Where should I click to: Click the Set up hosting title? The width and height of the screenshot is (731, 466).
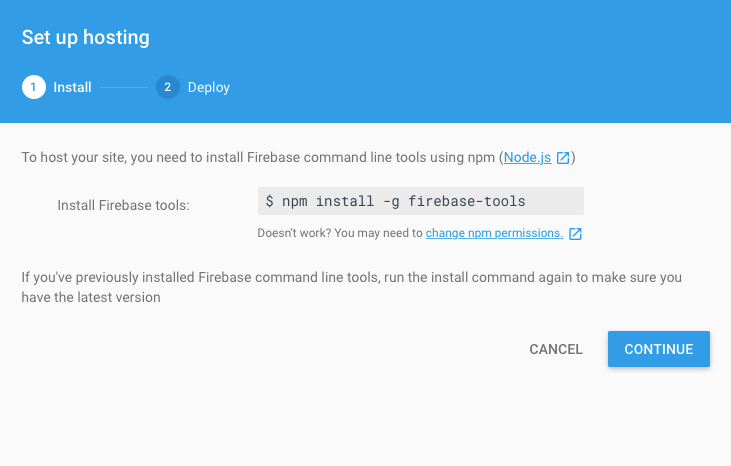(85, 38)
